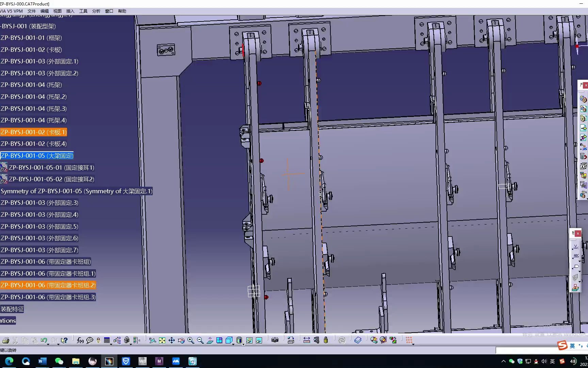Open the 窗口 menu
588x368 pixels.
click(x=109, y=11)
